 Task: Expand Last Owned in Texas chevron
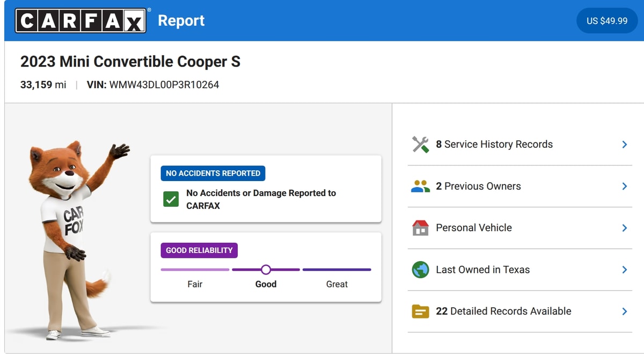point(624,270)
